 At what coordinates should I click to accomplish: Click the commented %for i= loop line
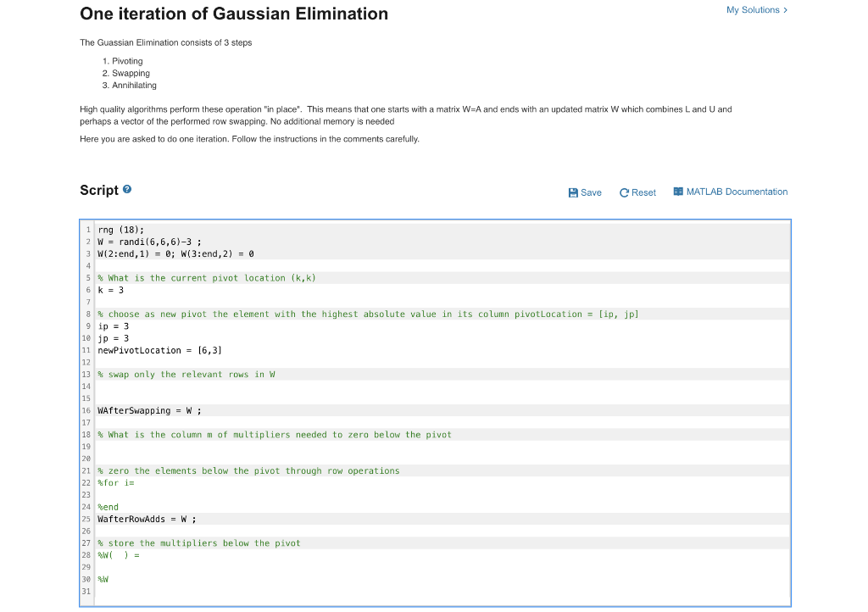[117, 482]
